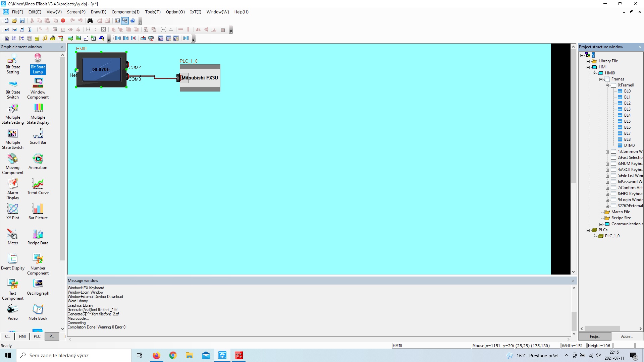The width and height of the screenshot is (644, 362).
Task: Select the Meter component
Action: tap(13, 237)
